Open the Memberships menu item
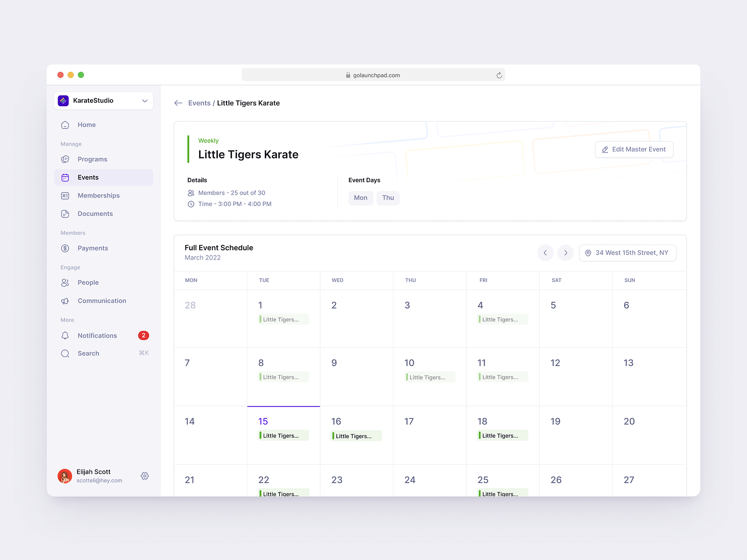 pyautogui.click(x=103, y=196)
